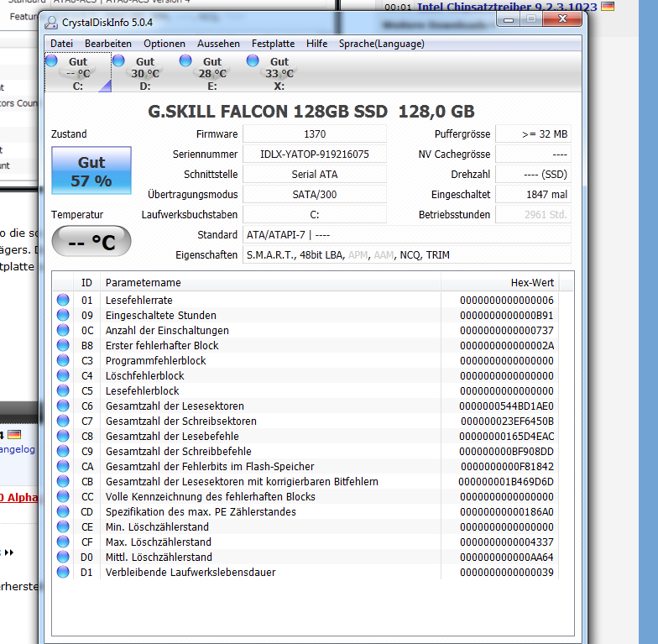Click status icon for Gesamtzahl der Lesesektoren

63,406
